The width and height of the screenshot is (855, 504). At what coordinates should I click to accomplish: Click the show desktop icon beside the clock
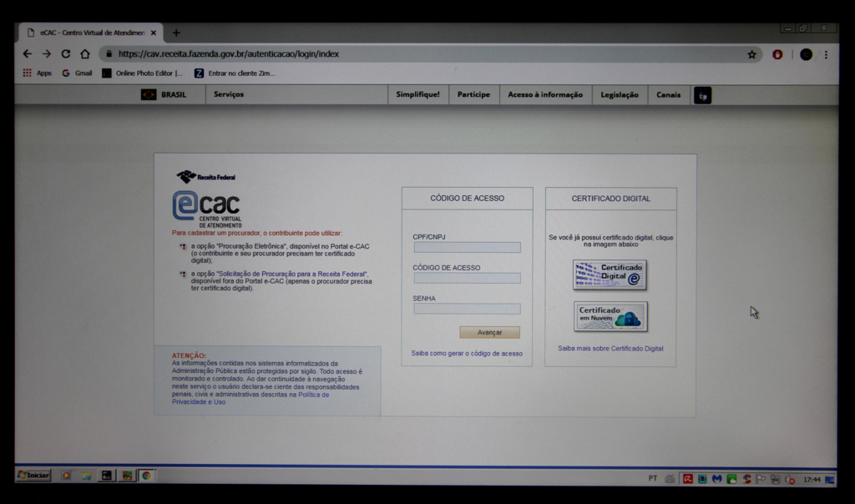tap(830, 480)
